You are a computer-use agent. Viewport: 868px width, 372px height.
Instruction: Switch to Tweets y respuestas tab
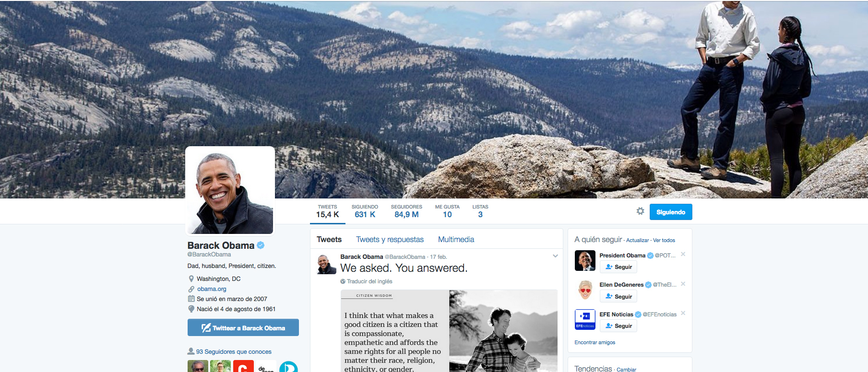[x=390, y=239]
